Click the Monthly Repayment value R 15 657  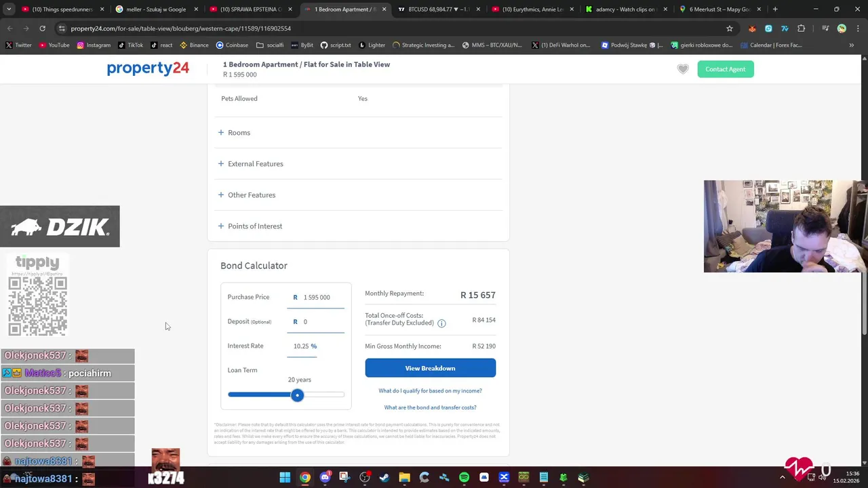click(477, 296)
